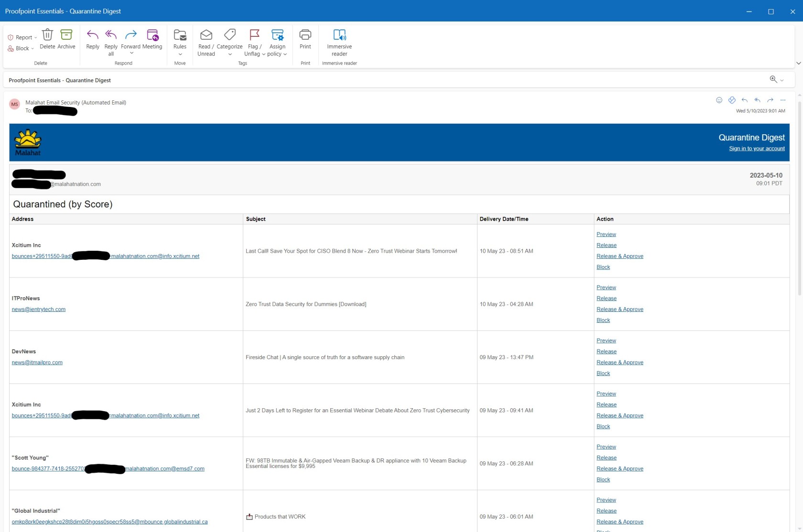Expand the Categorize dropdown chevron
This screenshot has width=803, height=532.
tap(230, 54)
